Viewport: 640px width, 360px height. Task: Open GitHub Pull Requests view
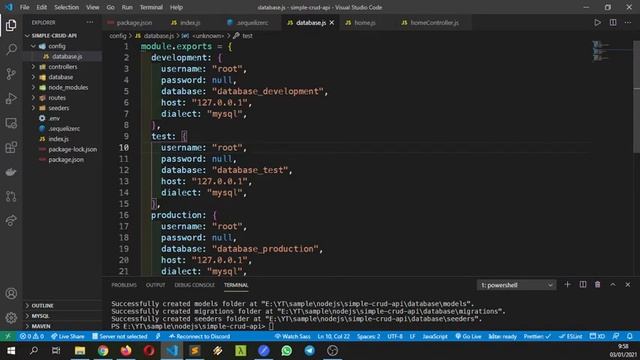[x=11, y=196]
